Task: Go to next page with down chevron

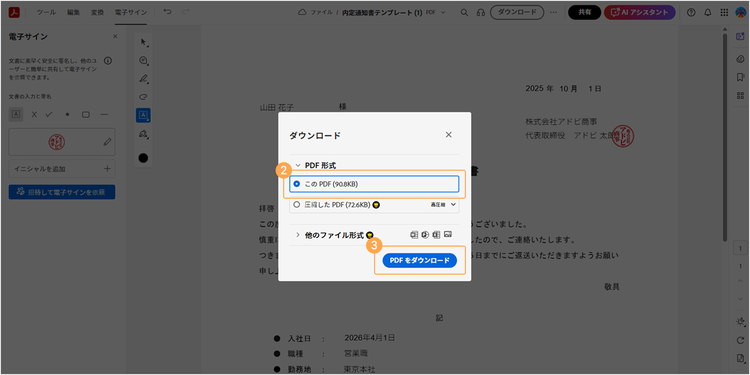Action: [x=740, y=299]
